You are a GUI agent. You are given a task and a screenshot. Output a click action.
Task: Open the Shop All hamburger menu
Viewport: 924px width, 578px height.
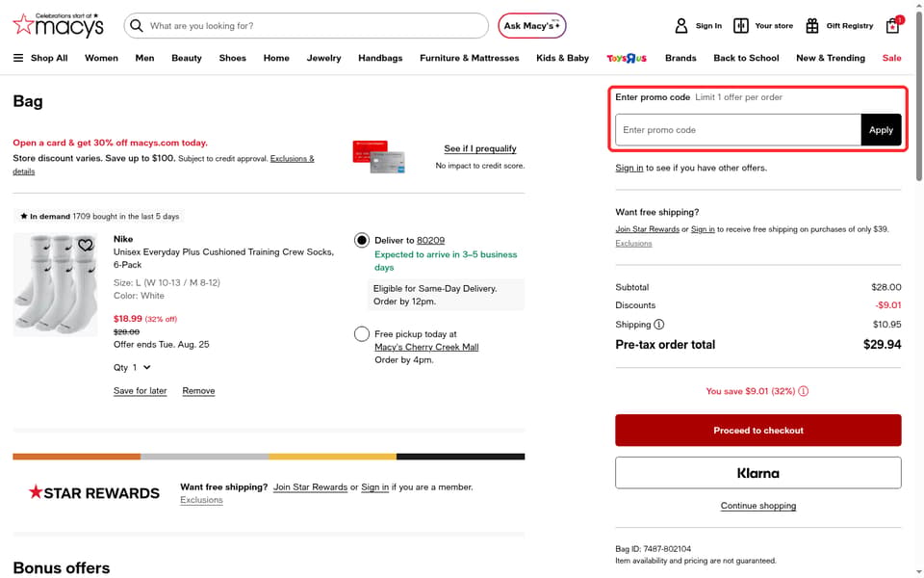[x=18, y=58]
